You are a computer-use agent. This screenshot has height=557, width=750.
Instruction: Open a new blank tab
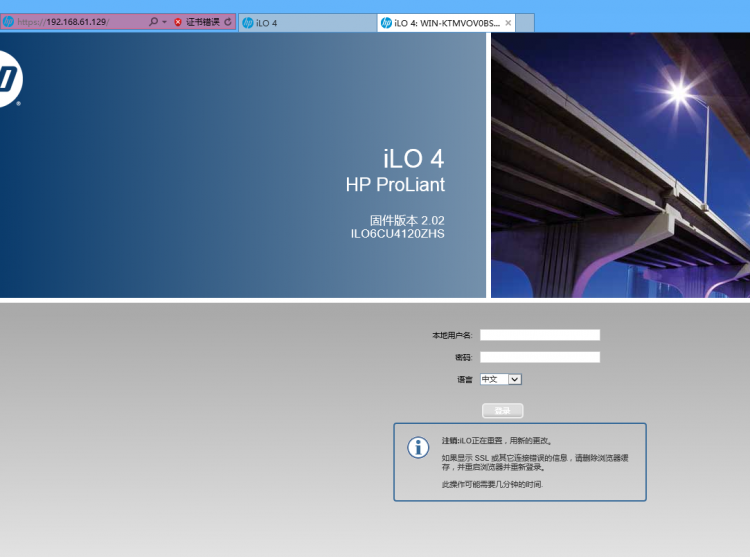[x=525, y=23]
